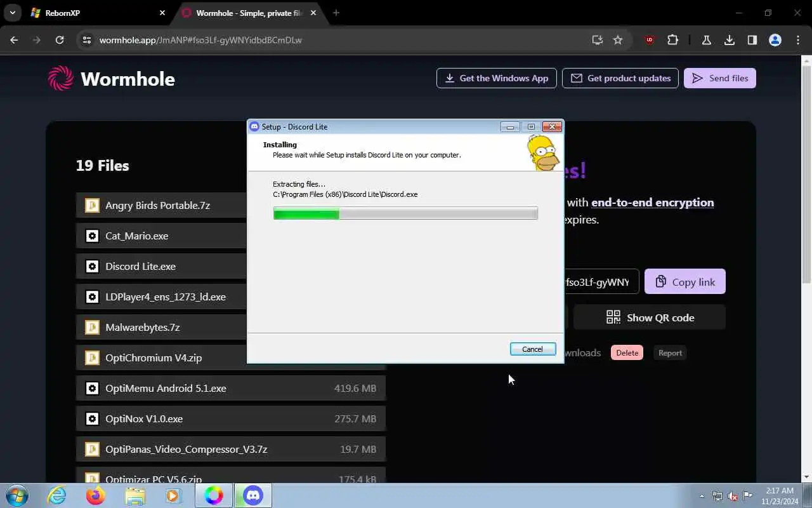Screen dimensions: 812x508
Task: Close the Discord Lite setup window
Action: [552, 127]
